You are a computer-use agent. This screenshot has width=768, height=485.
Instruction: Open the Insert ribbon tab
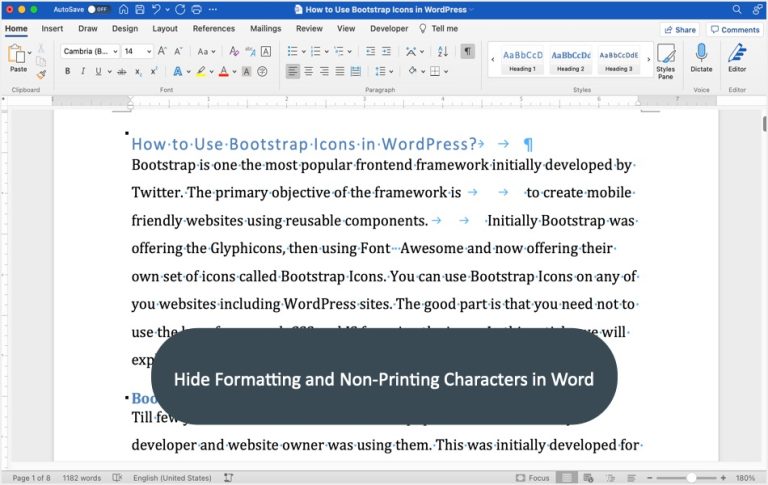52,29
